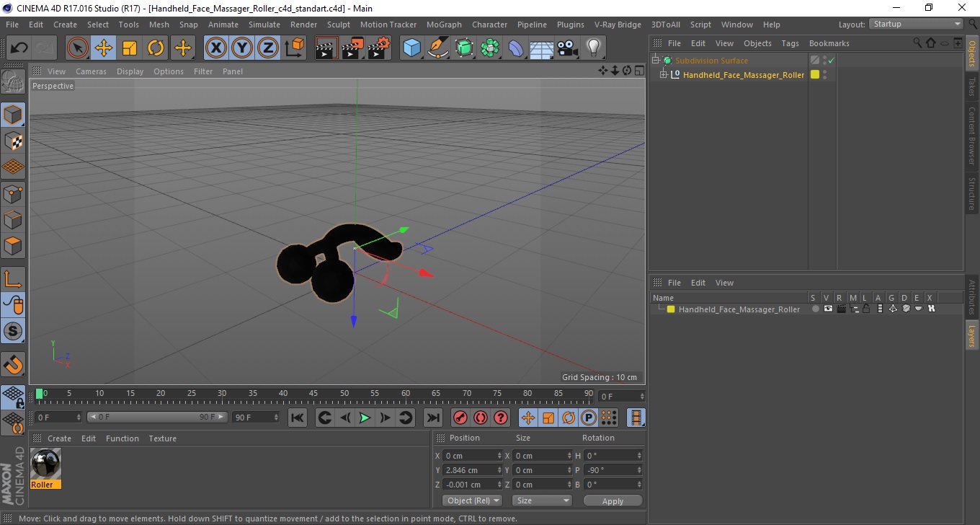This screenshot has width=980, height=525.
Task: Add a Light object
Action: click(x=594, y=48)
